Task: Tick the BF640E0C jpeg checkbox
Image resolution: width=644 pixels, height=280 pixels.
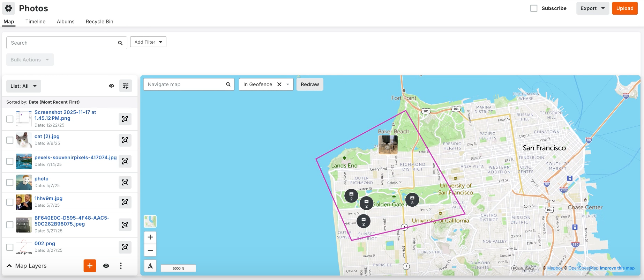Action: 10,225
